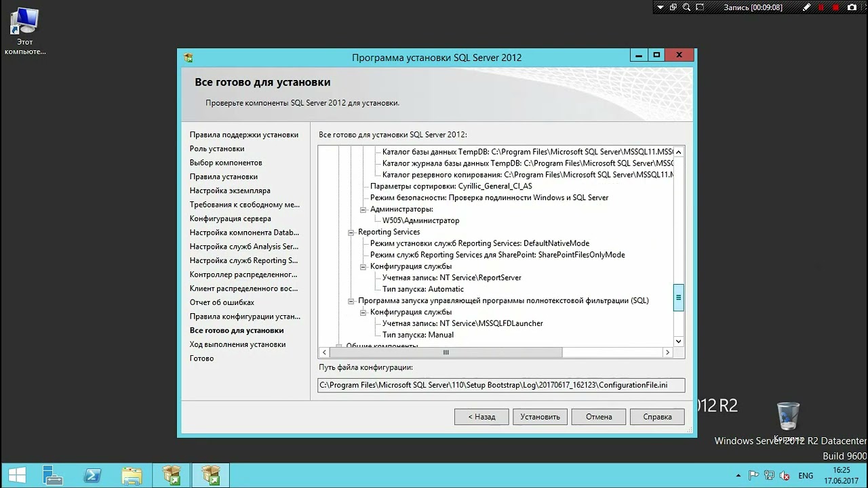The width and height of the screenshot is (868, 488).
Task: Click the Отмена button
Action: [599, 417]
